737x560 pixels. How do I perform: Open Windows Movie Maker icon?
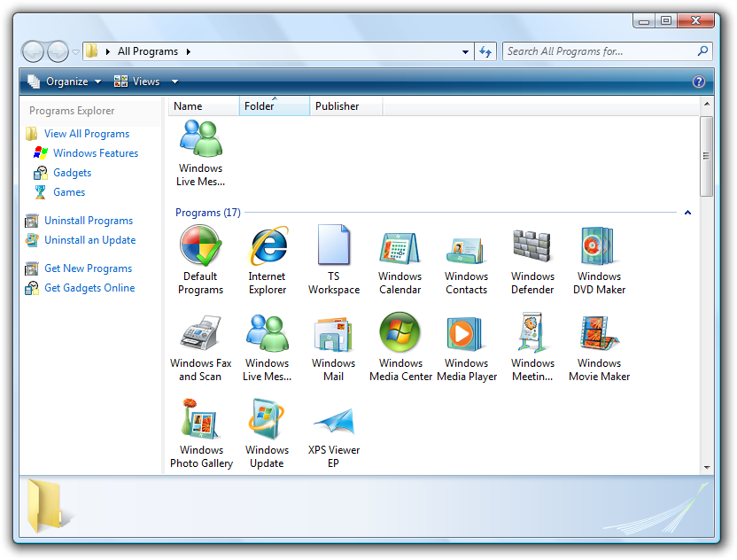coord(599,333)
